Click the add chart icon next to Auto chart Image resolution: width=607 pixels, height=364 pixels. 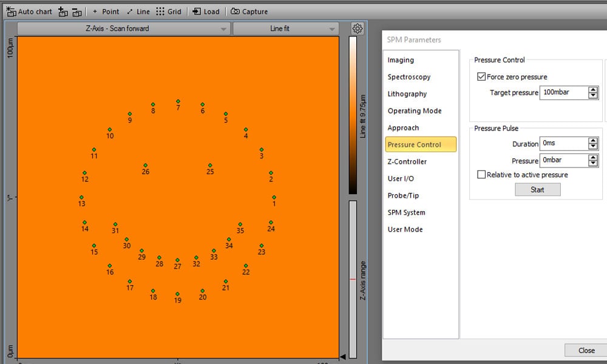click(x=63, y=11)
